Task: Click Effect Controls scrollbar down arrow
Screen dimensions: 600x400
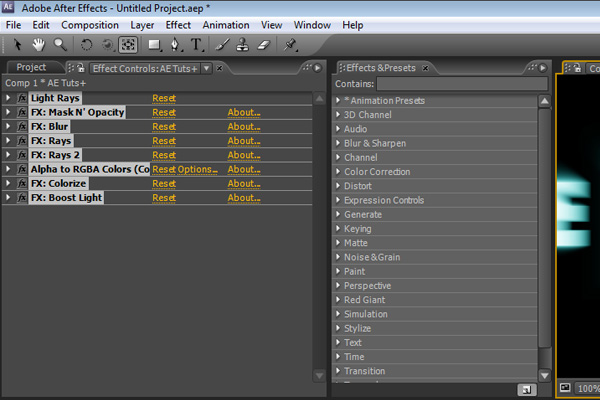Action: (x=319, y=376)
